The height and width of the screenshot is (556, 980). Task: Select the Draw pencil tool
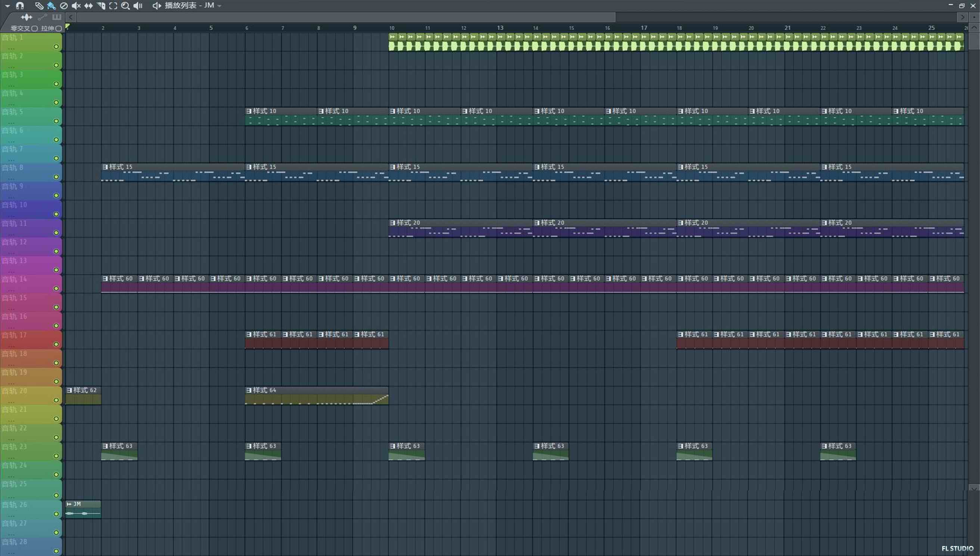click(39, 6)
